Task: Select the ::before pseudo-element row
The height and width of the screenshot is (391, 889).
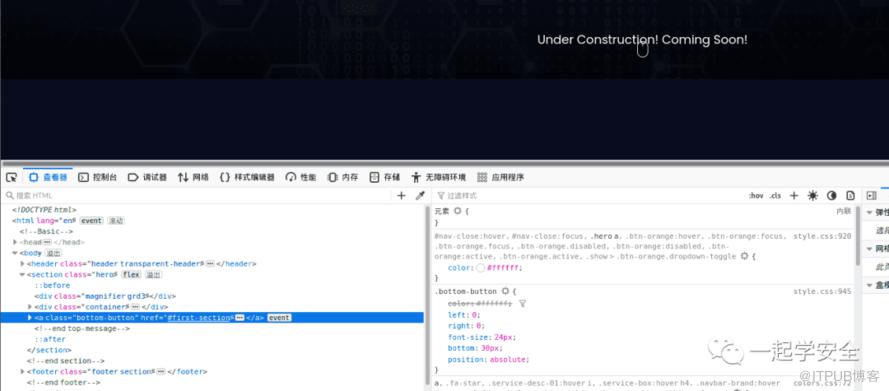Action: click(x=52, y=285)
